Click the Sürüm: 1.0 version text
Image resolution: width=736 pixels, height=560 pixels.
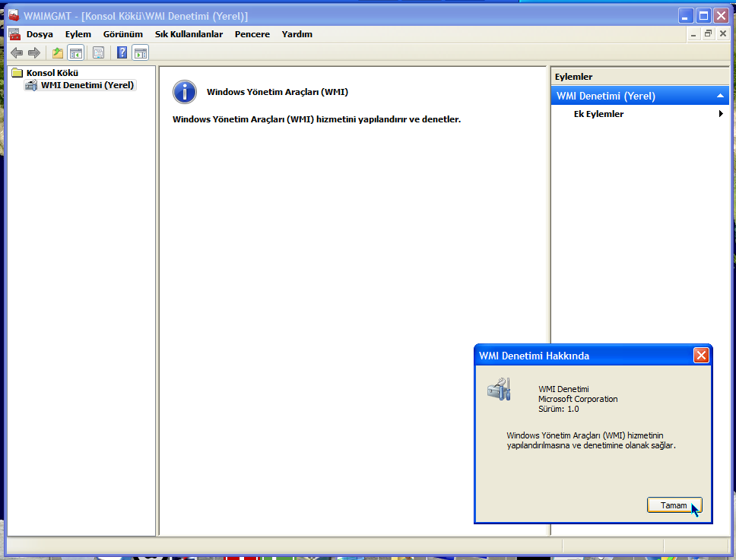(559, 409)
